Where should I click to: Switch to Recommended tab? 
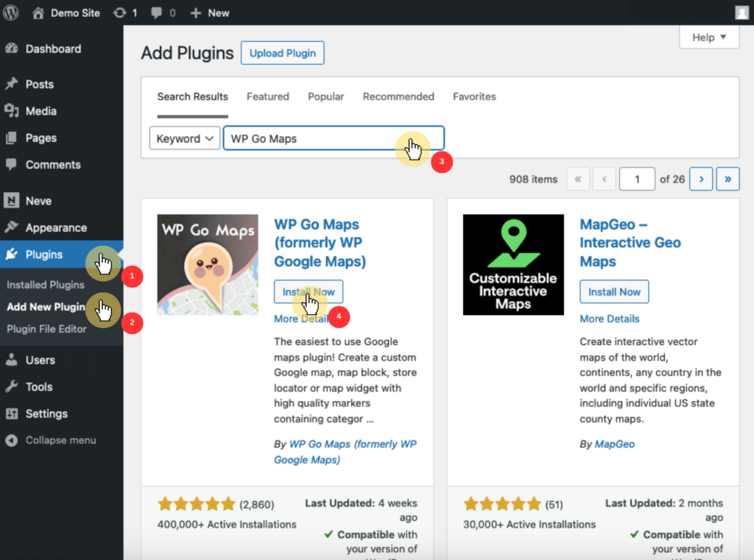point(398,96)
